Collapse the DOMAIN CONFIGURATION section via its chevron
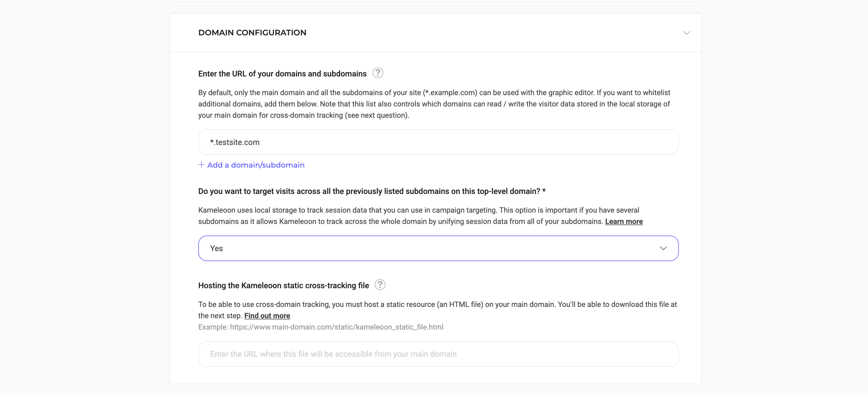Screen dimensions: 868x393 [x=687, y=33]
